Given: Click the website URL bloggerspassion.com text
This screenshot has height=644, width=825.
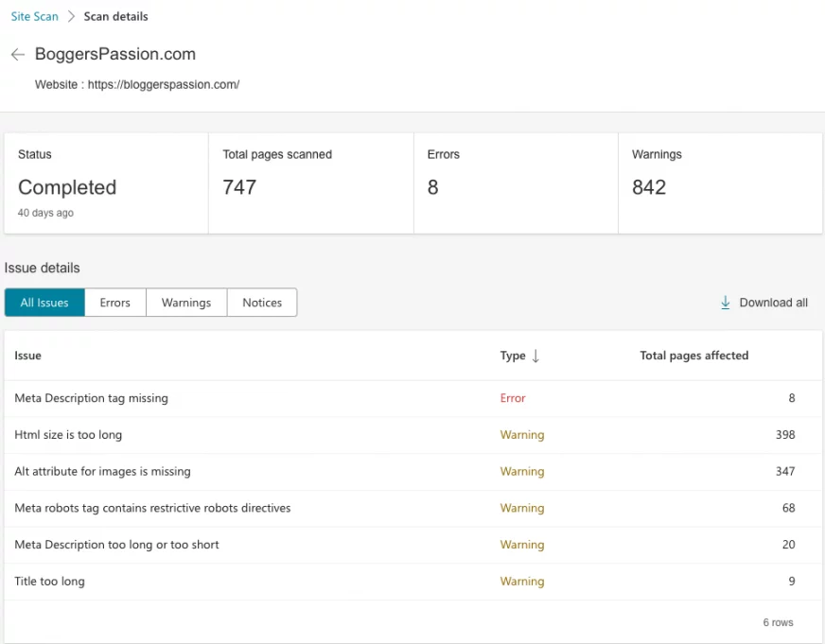Looking at the screenshot, I should [164, 85].
